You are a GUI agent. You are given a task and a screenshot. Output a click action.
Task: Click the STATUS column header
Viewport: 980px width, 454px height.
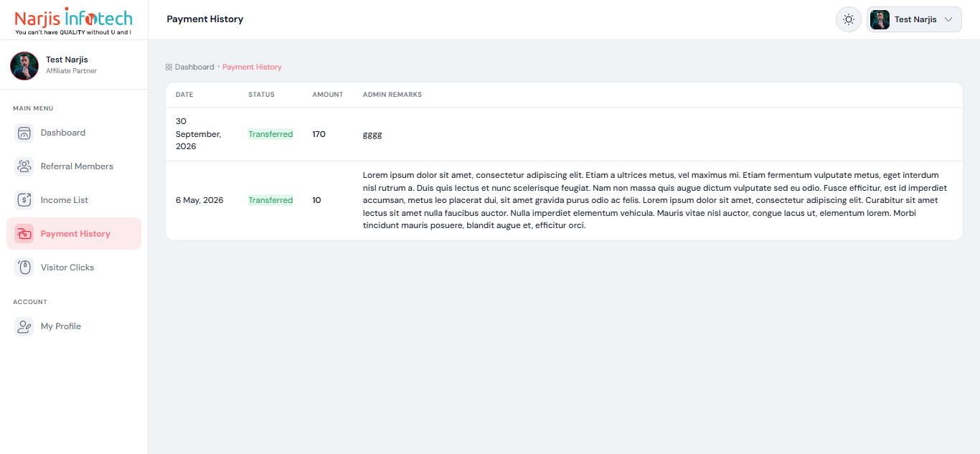[261, 95]
